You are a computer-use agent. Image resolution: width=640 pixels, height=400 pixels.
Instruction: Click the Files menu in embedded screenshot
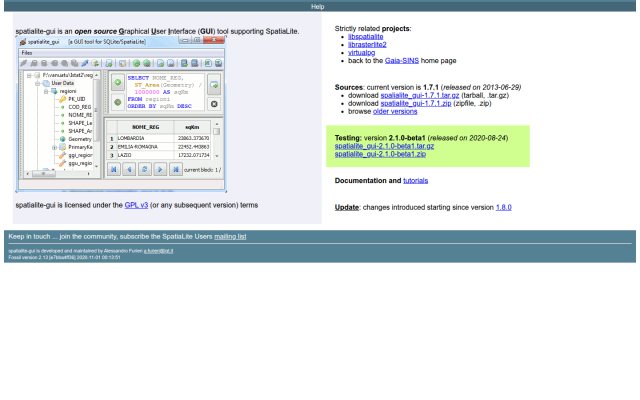click(27, 53)
